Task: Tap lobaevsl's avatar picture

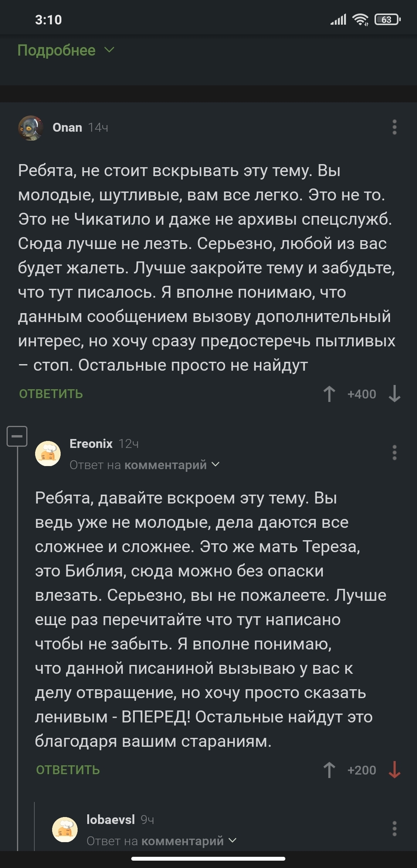Action: pos(65,829)
